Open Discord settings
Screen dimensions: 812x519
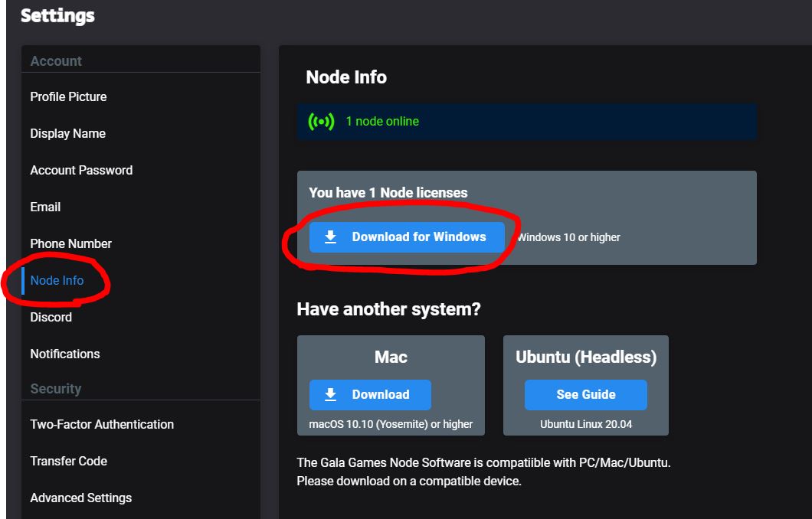pos(51,317)
